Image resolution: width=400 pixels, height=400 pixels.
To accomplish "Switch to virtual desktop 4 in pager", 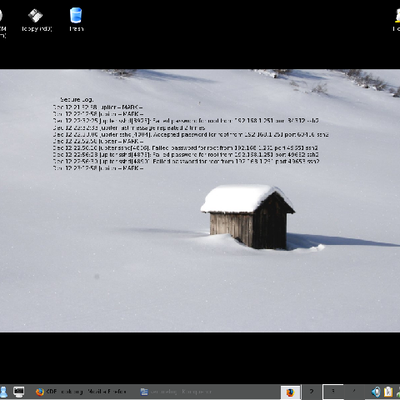I will (354, 392).
